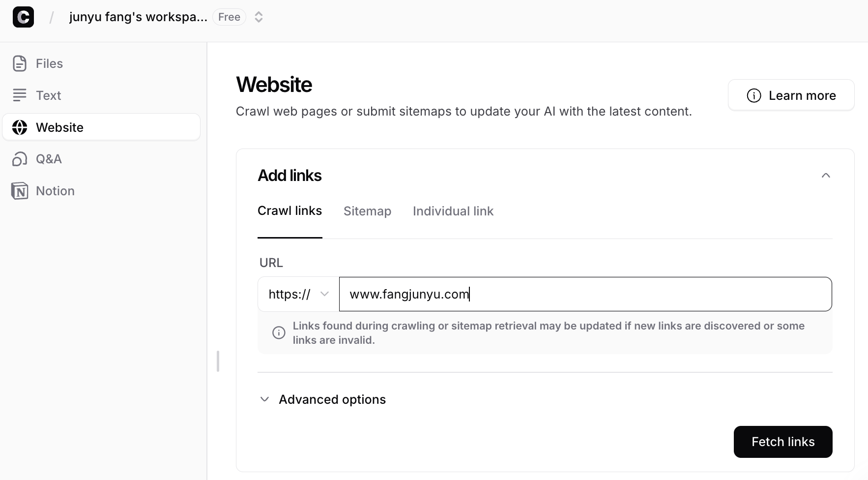Click the Notion logo icon
The width and height of the screenshot is (868, 480).
pyautogui.click(x=20, y=191)
